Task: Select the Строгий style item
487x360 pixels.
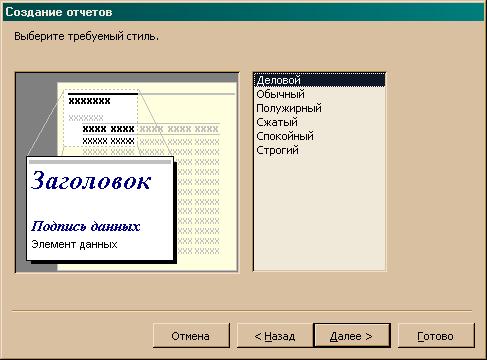Action: coord(319,150)
